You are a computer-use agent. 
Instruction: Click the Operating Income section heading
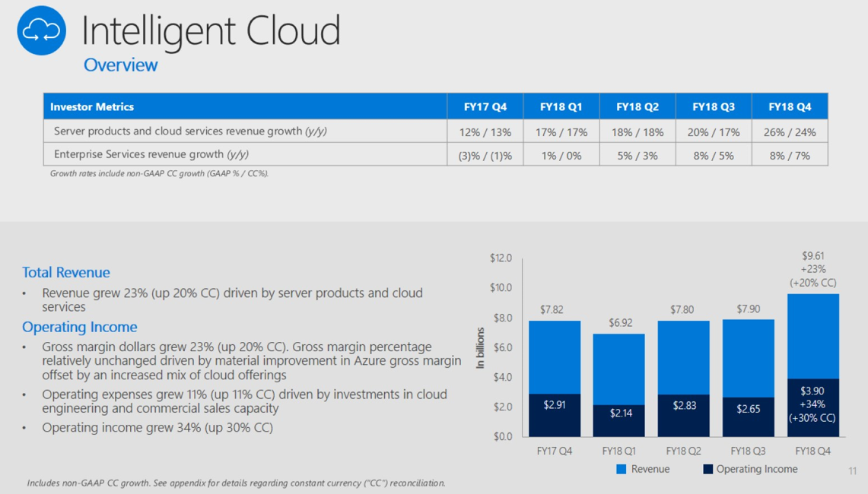tap(80, 327)
